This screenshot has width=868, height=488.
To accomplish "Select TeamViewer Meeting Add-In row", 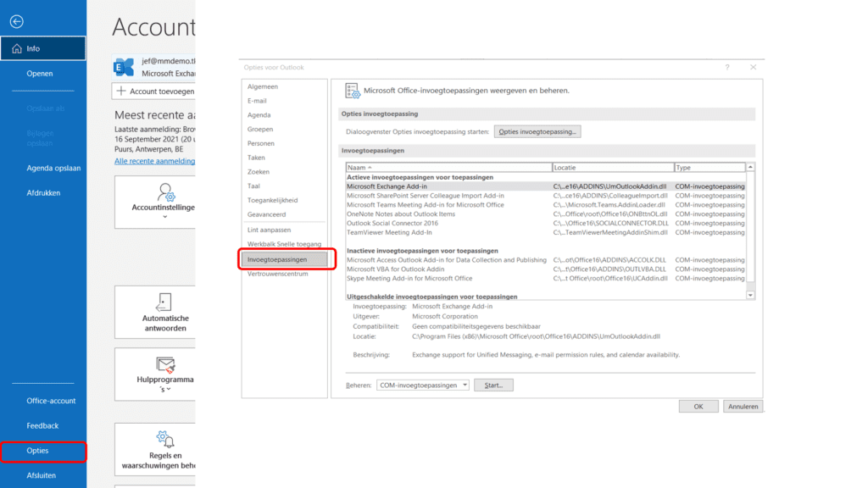I will pyautogui.click(x=545, y=232).
